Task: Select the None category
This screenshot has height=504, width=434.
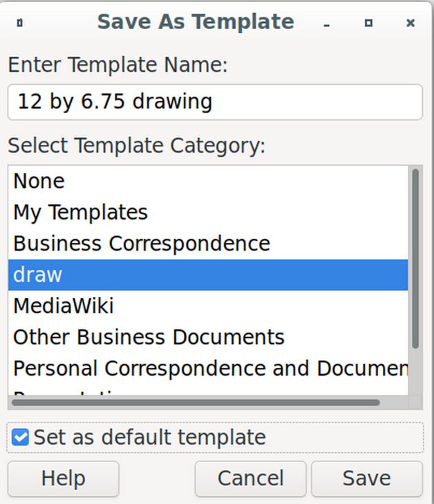Action: point(208,181)
